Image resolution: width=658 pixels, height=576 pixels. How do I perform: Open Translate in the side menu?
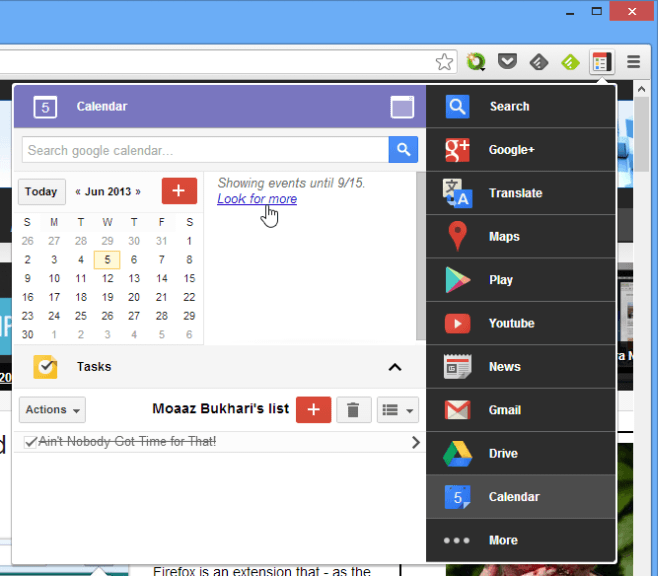tap(521, 193)
